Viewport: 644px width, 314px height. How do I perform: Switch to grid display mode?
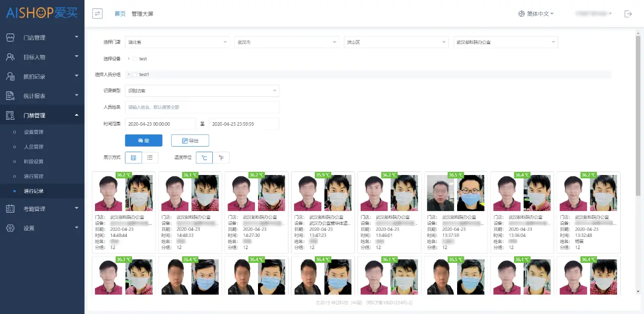pos(133,158)
